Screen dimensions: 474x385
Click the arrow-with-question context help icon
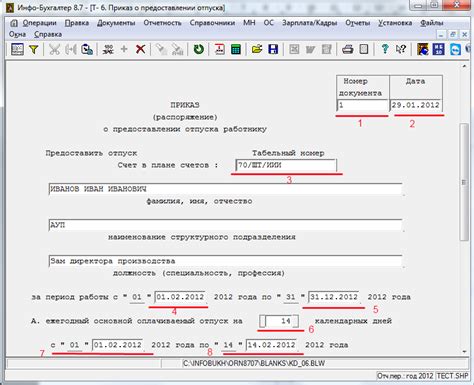point(401,49)
